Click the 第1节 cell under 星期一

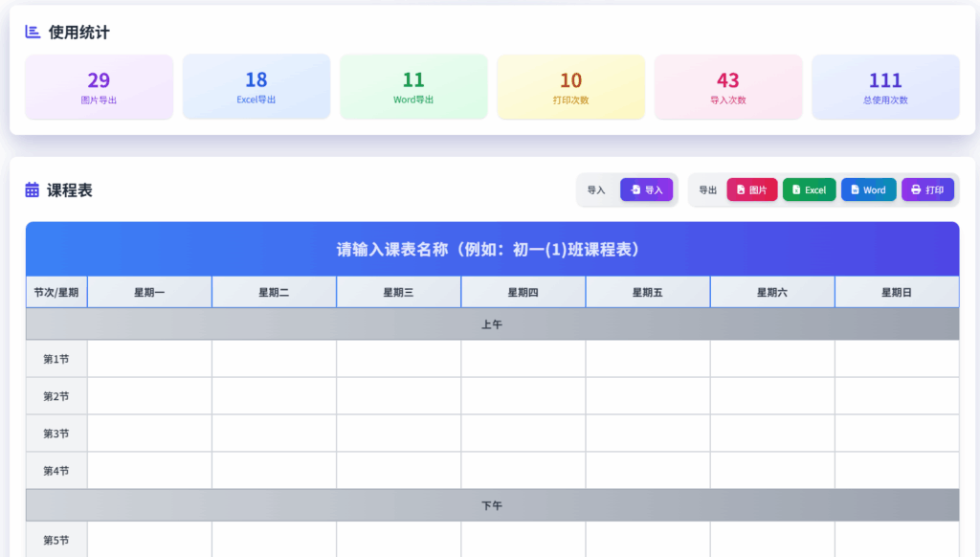[x=149, y=359]
